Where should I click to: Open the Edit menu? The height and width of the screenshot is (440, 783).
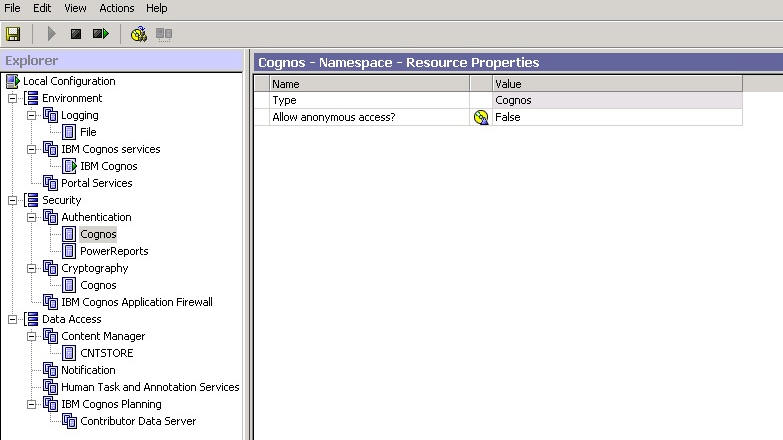pyautogui.click(x=42, y=8)
